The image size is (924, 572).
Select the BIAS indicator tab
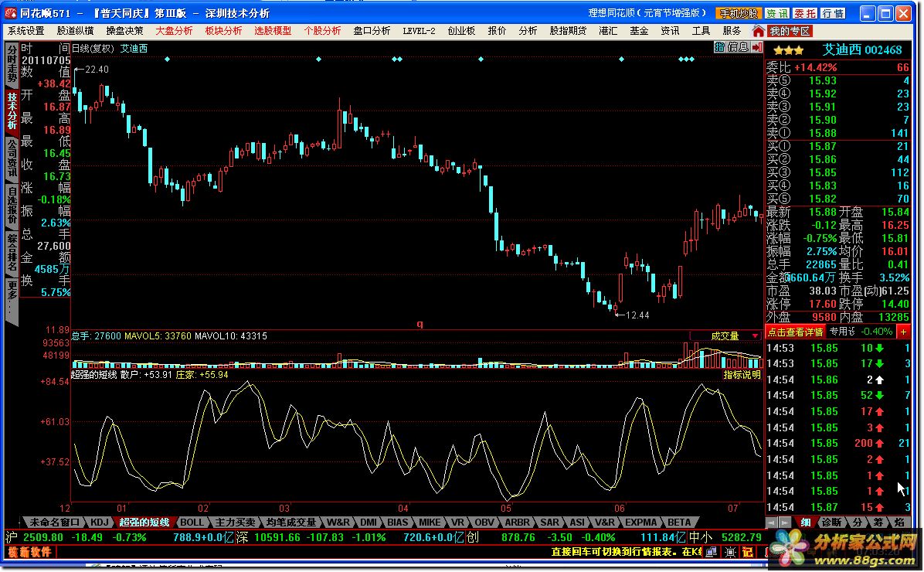point(398,523)
